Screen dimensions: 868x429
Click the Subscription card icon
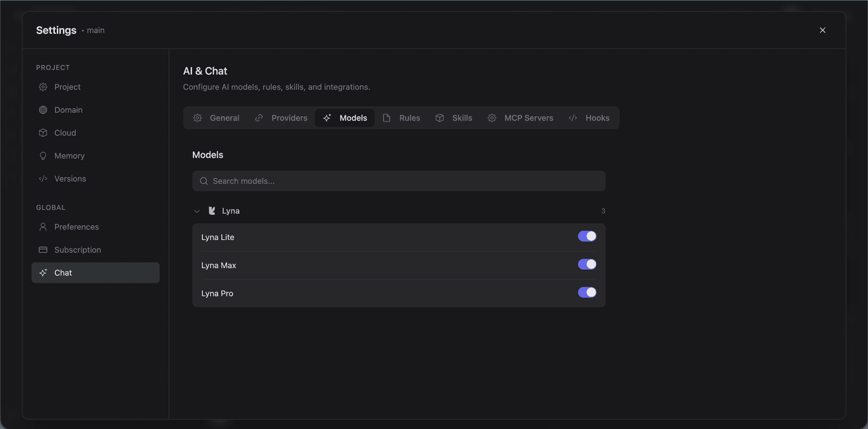(x=43, y=250)
